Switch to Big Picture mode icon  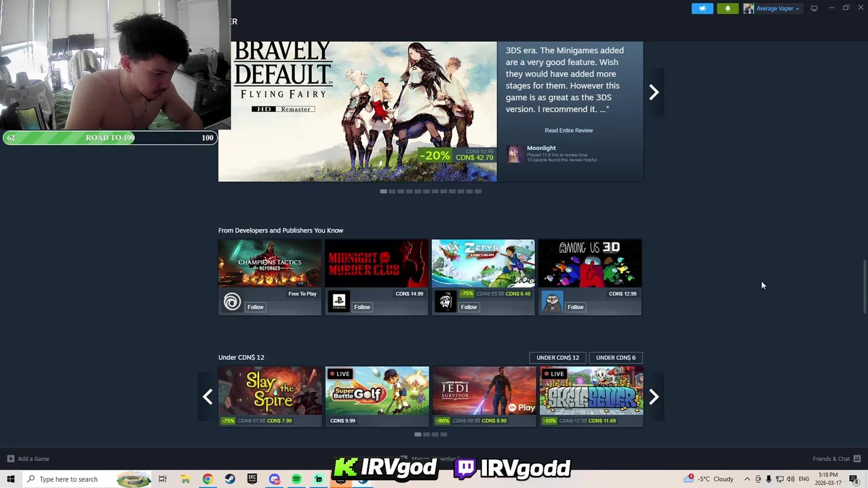pyautogui.click(x=814, y=8)
